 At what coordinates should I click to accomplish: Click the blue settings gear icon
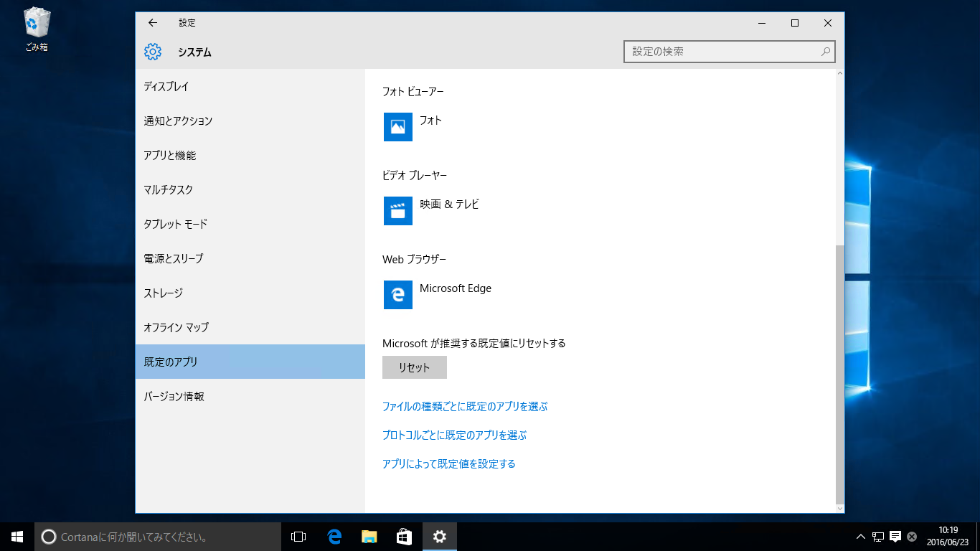pyautogui.click(x=152, y=52)
